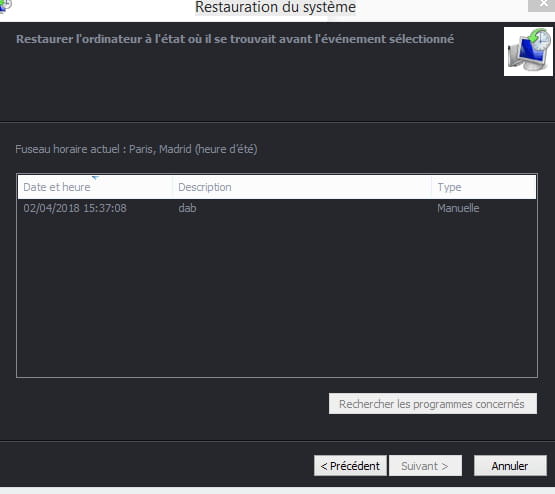Viewport: 555px width, 494px height.
Task: Close the Restauration du système window
Action: point(543,5)
